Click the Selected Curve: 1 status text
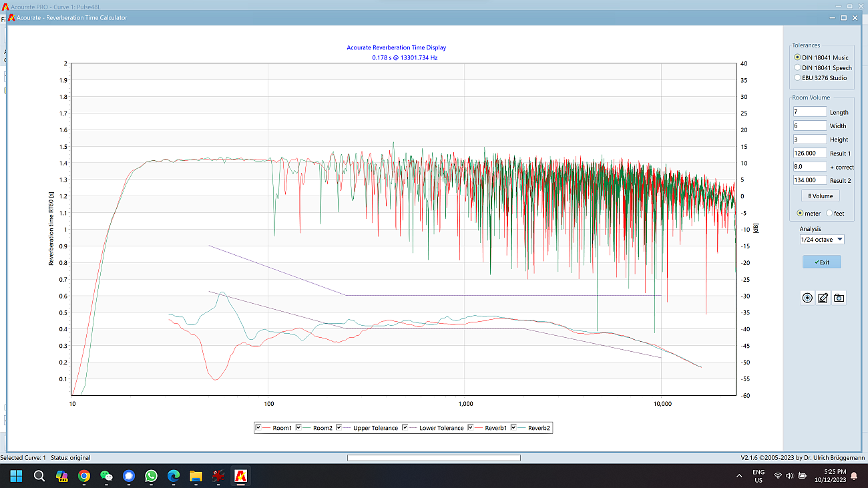Viewport: 868px width, 488px height. (23, 458)
